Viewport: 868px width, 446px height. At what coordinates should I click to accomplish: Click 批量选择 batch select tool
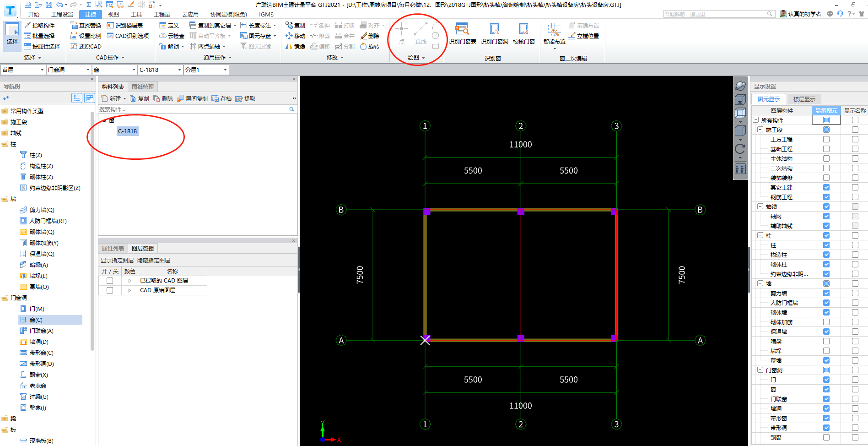click(x=39, y=36)
